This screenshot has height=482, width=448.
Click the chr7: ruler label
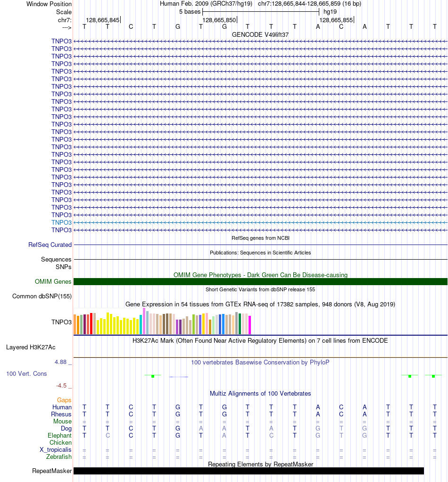(x=65, y=20)
